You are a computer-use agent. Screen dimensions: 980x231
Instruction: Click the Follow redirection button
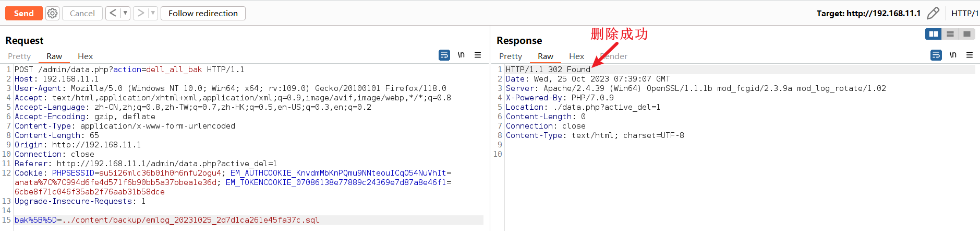click(203, 13)
